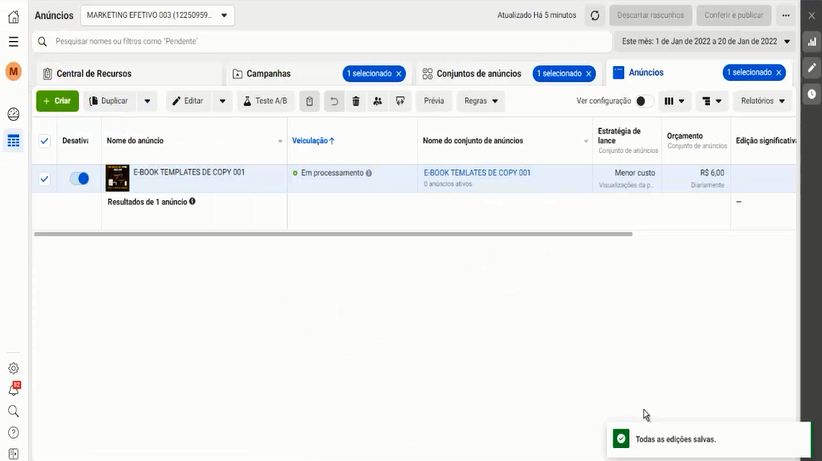Click the trash delete icon in toolbar
The height and width of the screenshot is (461, 822).
(355, 101)
